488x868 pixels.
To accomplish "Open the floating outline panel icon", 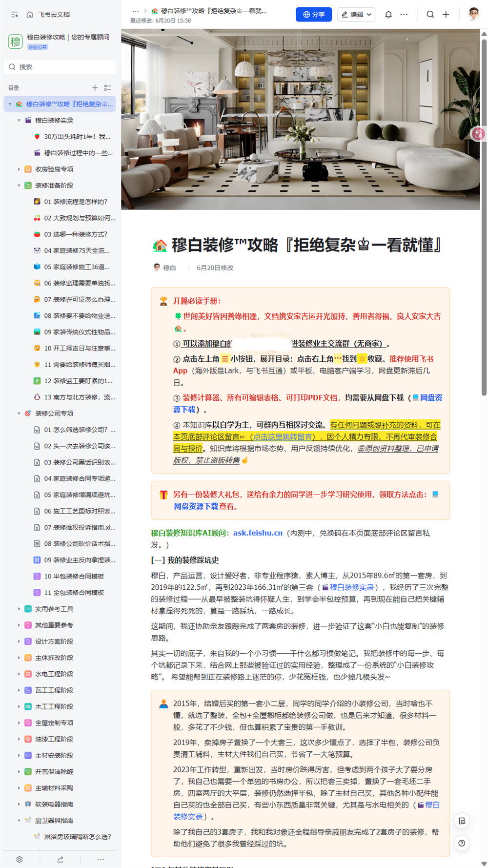I will (462, 821).
